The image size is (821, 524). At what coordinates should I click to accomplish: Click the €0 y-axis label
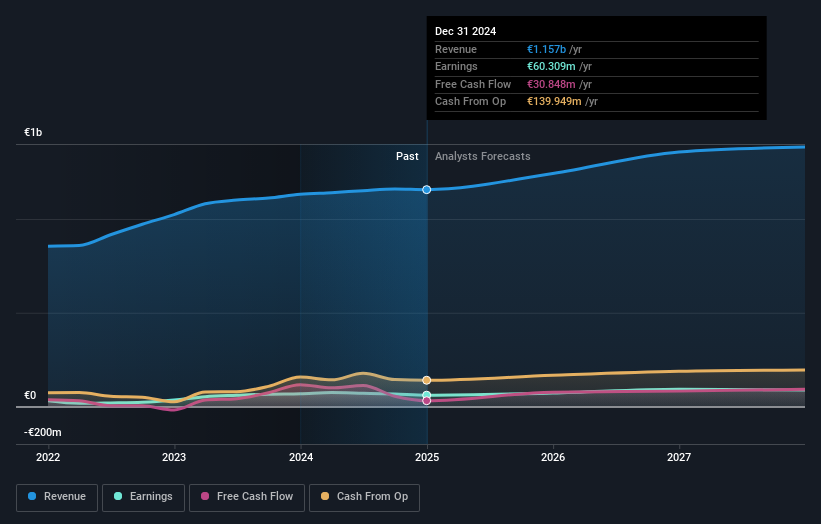pyautogui.click(x=30, y=395)
